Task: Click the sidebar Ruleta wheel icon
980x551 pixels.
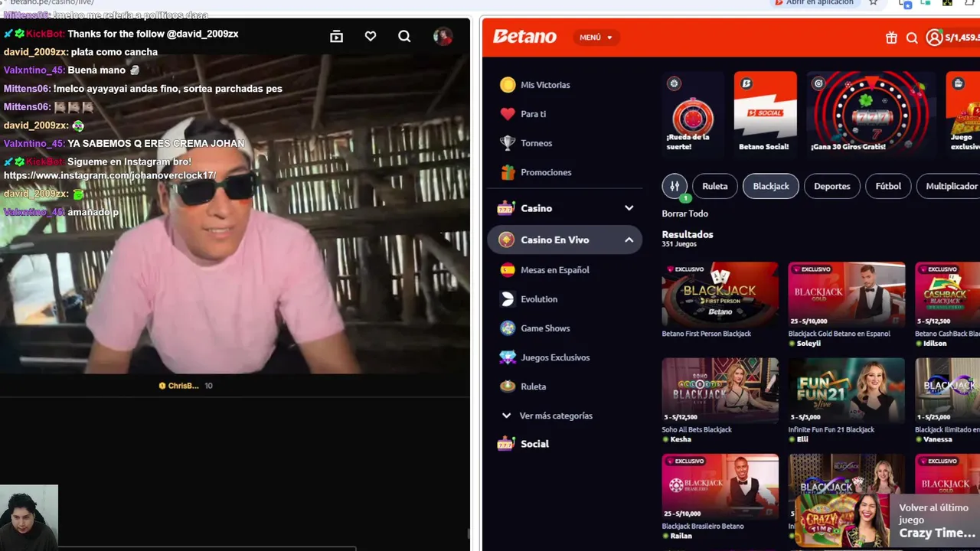Action: [x=508, y=386]
